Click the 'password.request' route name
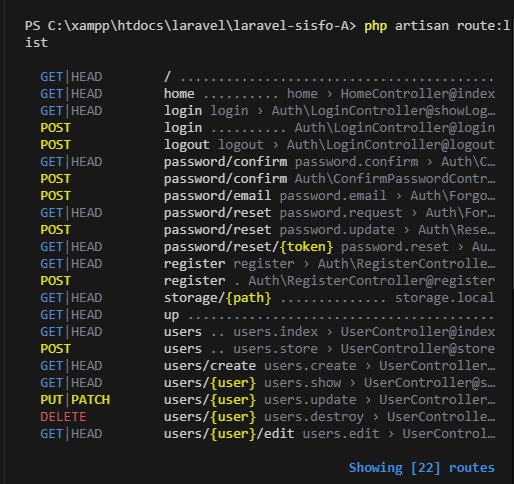Viewport: 514px width, 484px height. (341, 213)
